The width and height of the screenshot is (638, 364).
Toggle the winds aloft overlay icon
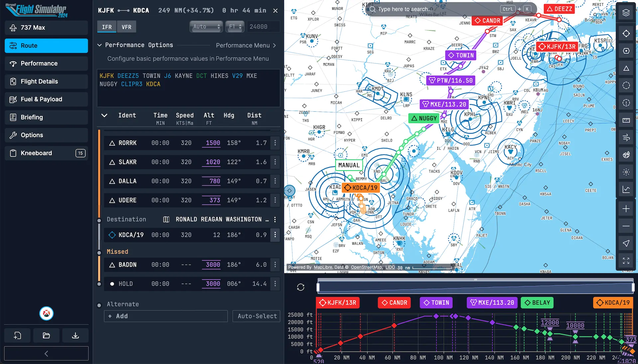coord(626,137)
